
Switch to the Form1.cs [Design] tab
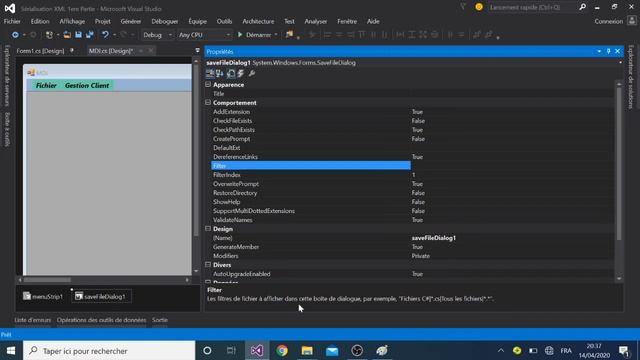click(40, 51)
